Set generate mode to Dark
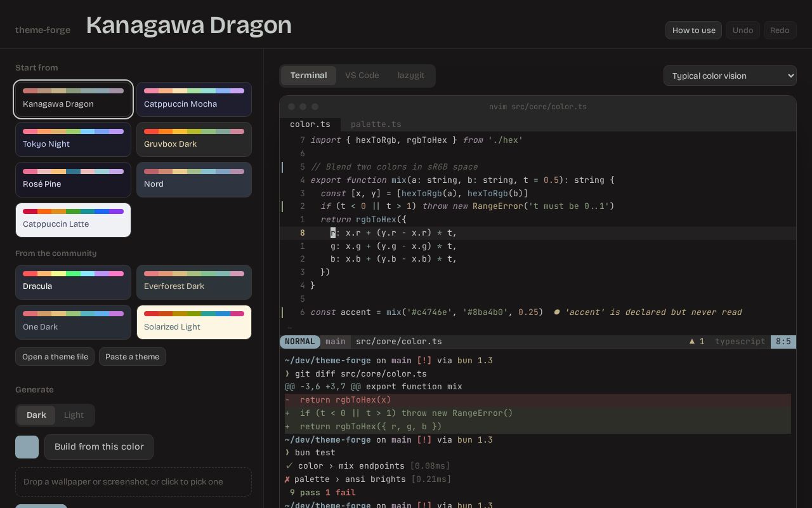The height and width of the screenshot is (508, 812). pyautogui.click(x=36, y=415)
